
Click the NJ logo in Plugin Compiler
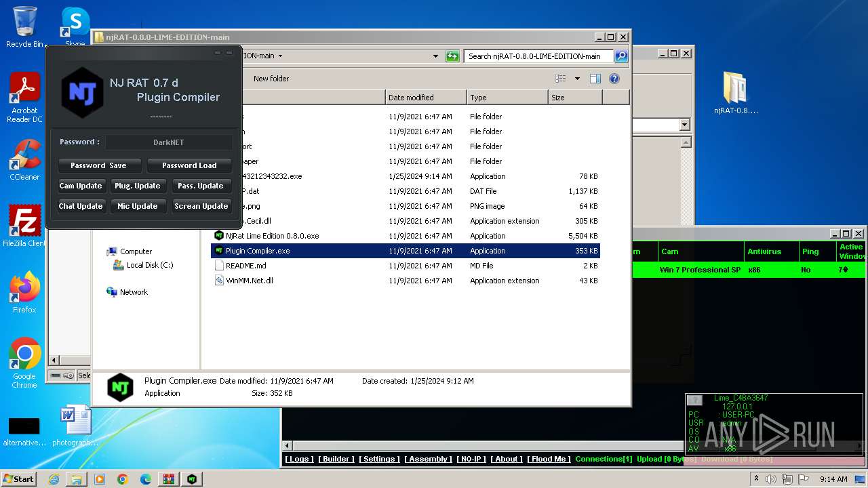coord(82,93)
